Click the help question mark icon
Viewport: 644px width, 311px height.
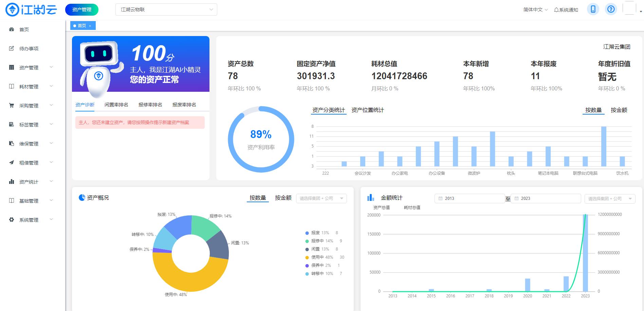coord(611,9)
